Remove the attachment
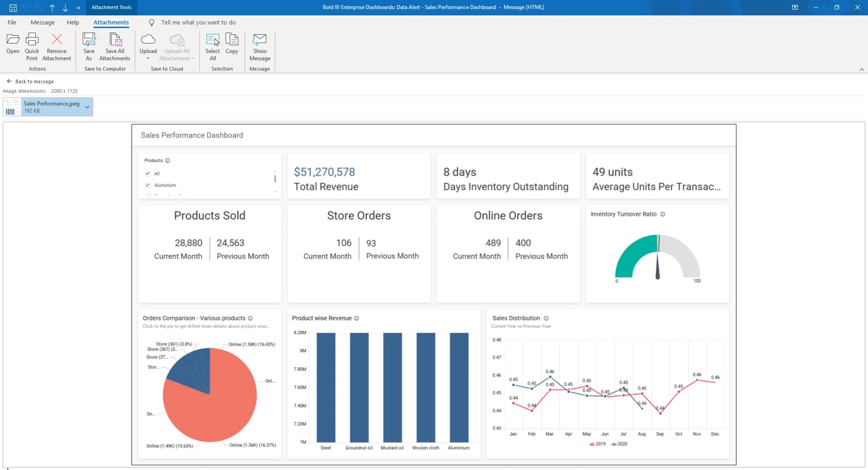 [56, 46]
